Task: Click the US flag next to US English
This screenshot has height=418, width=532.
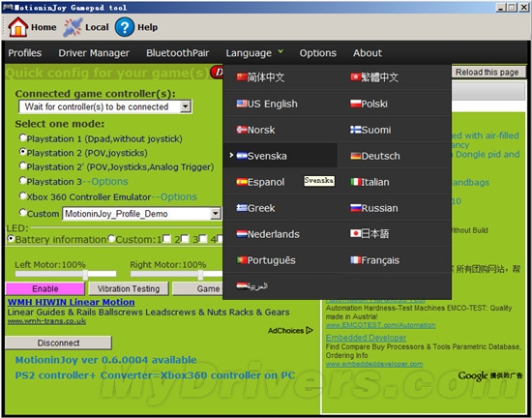Action: [242, 104]
